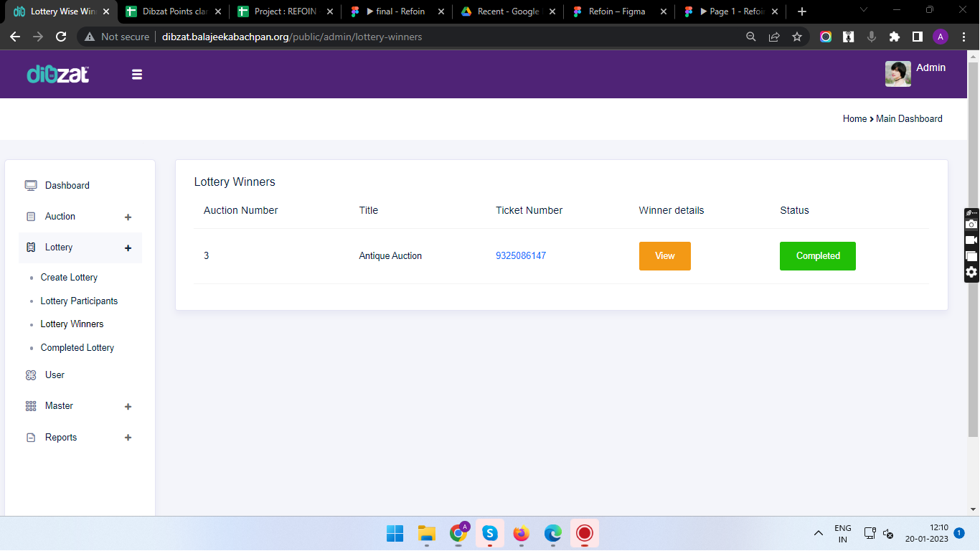Open the Chrome extensions puzzle icon

894,37
